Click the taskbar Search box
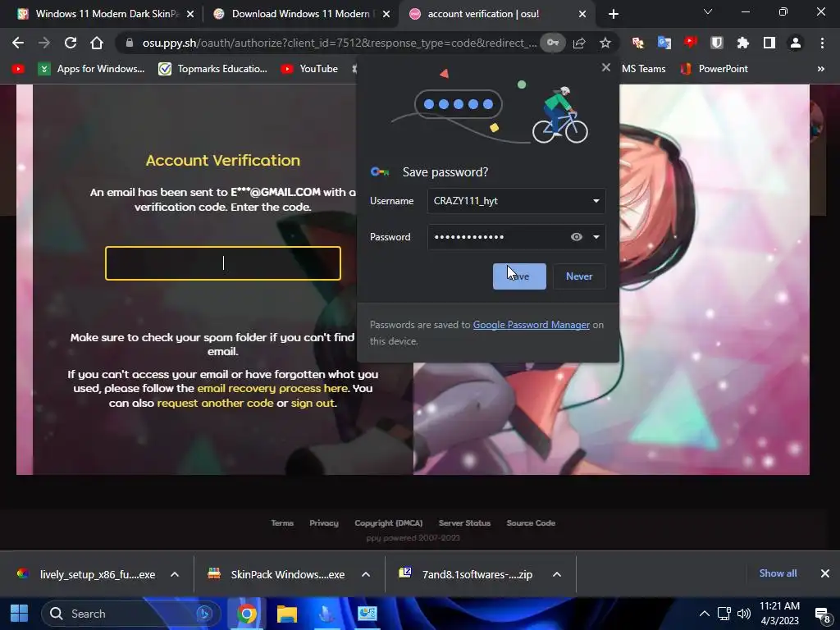840x630 pixels. pos(131,614)
